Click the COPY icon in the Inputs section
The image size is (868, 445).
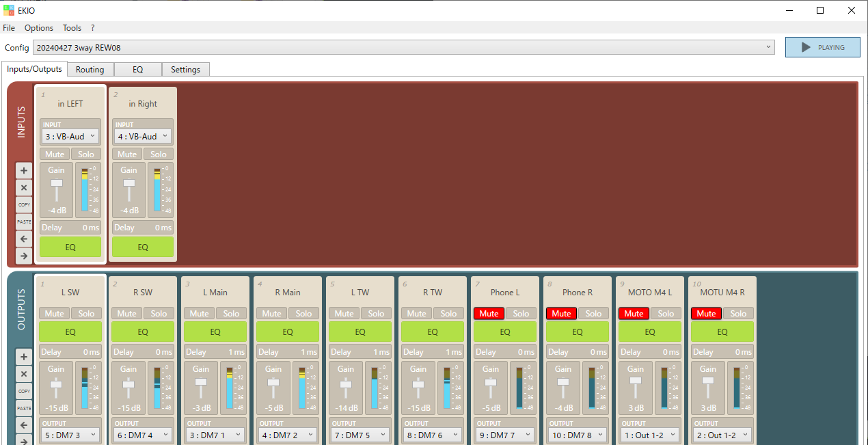pyautogui.click(x=24, y=204)
